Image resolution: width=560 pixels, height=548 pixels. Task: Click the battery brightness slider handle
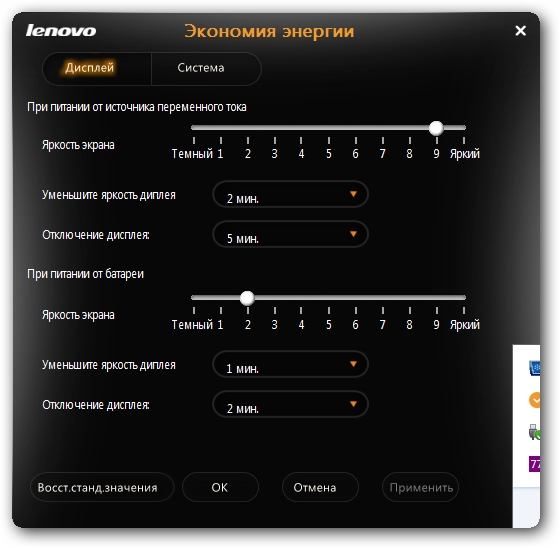click(x=247, y=298)
